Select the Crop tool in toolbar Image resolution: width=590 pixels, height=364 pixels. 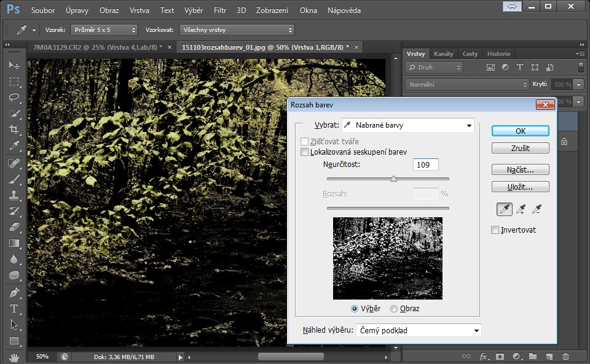[14, 130]
